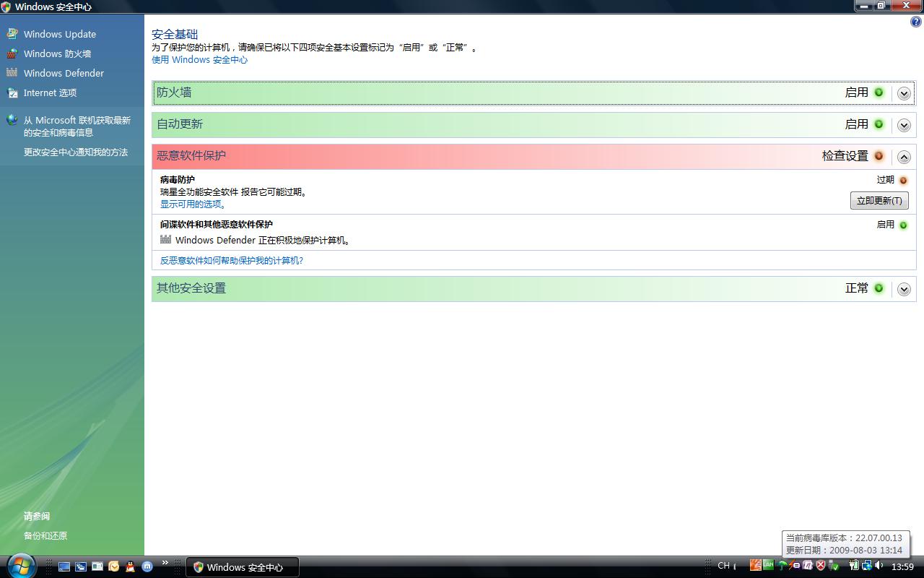
Task: Click the CH language bar indicator
Action: point(723,566)
